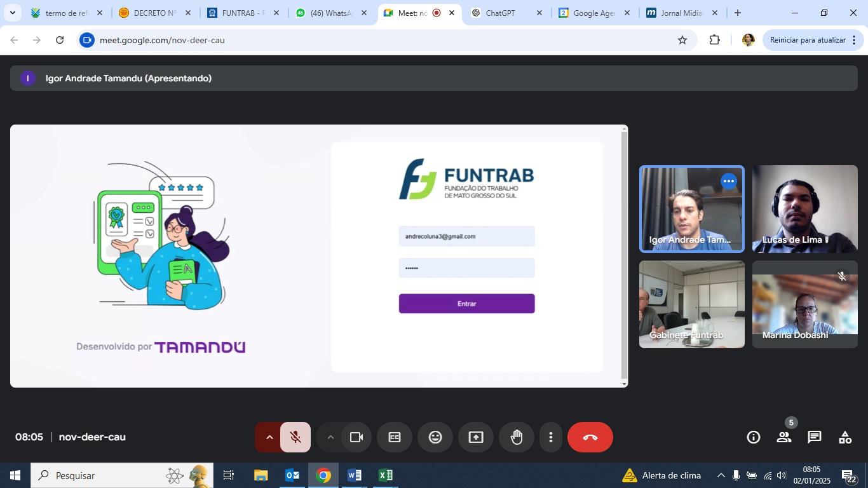Open Chrome extensions puzzle icon
This screenshot has height=488, width=868.
coord(715,40)
